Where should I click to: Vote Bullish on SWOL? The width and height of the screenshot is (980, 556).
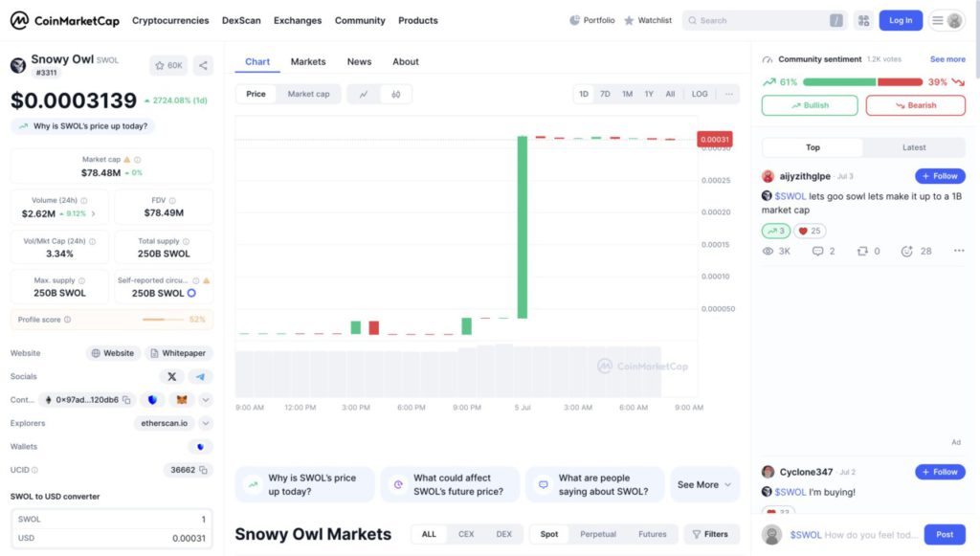810,105
